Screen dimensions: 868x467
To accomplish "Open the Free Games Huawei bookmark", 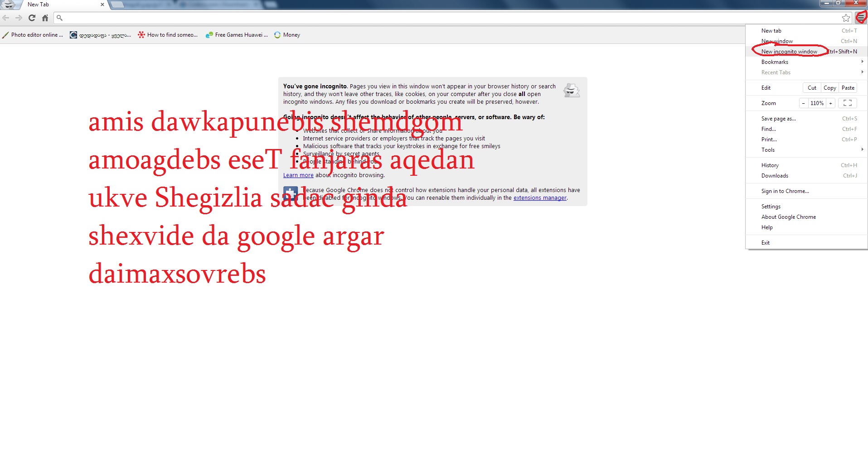I will (x=237, y=35).
